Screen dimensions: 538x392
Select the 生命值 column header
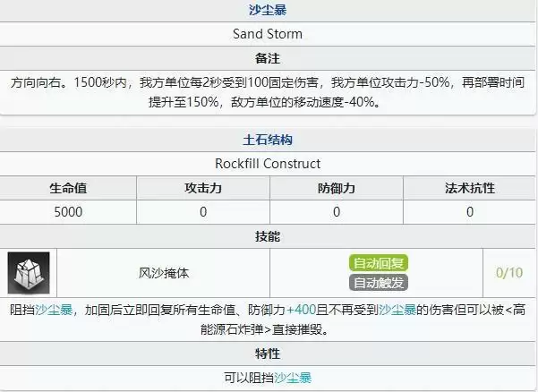click(x=68, y=188)
